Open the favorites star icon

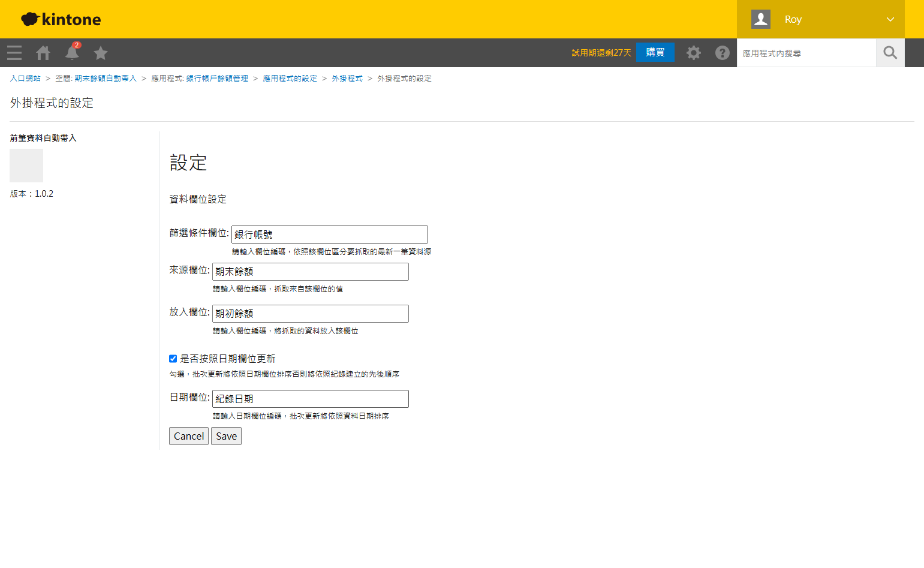pos(101,53)
